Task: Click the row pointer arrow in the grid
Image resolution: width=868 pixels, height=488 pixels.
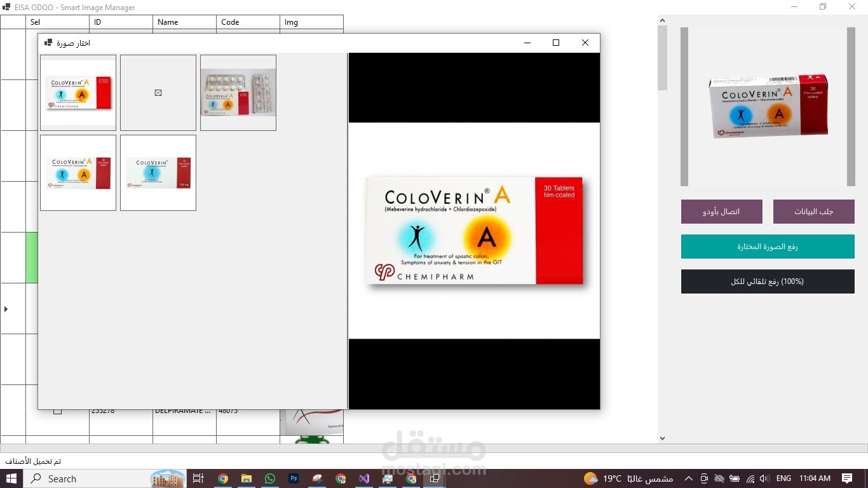Action: coord(6,309)
